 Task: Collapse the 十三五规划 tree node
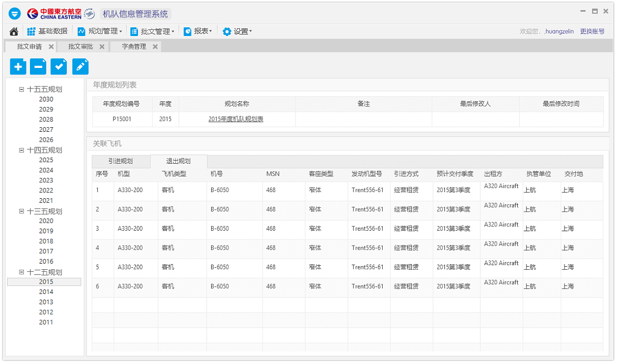(x=22, y=211)
